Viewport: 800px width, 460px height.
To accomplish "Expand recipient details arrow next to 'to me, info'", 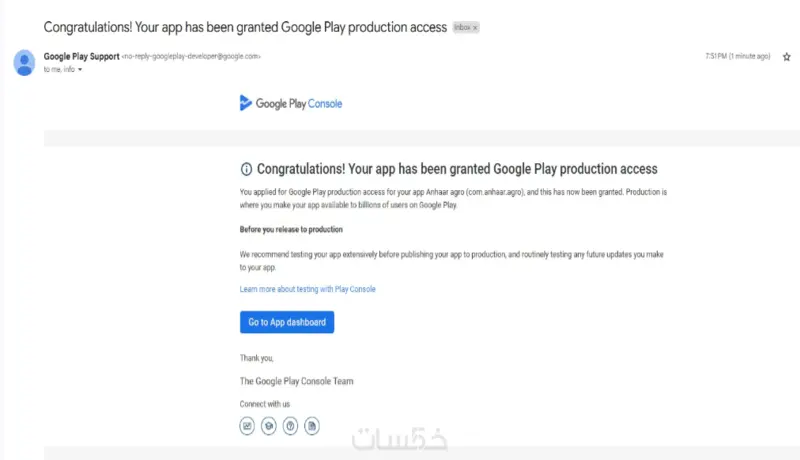I will 80,70.
